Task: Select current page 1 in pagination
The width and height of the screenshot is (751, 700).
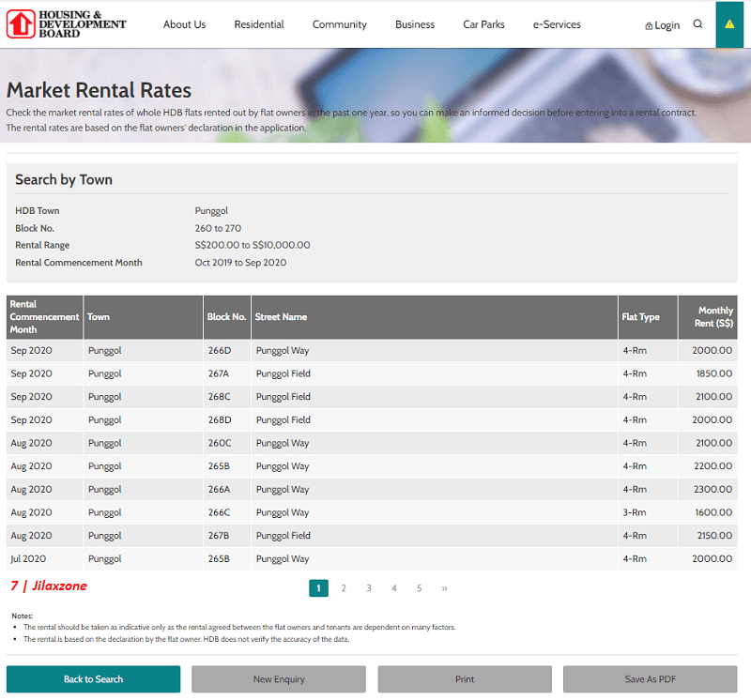Action: pos(318,588)
